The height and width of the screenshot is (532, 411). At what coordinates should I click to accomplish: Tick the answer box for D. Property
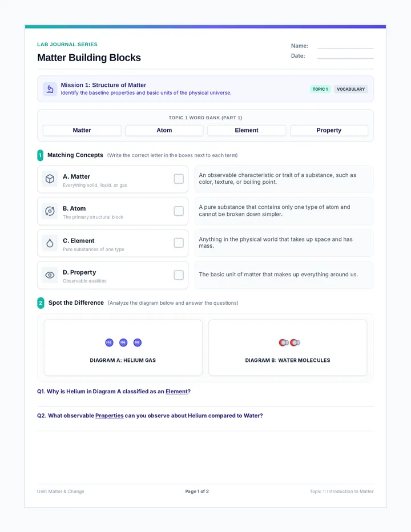(x=179, y=275)
